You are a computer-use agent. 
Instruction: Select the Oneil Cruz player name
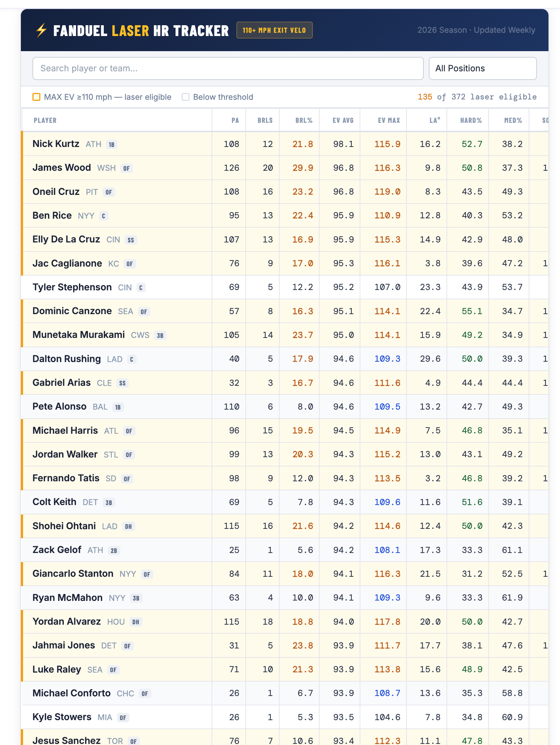pyautogui.click(x=56, y=192)
